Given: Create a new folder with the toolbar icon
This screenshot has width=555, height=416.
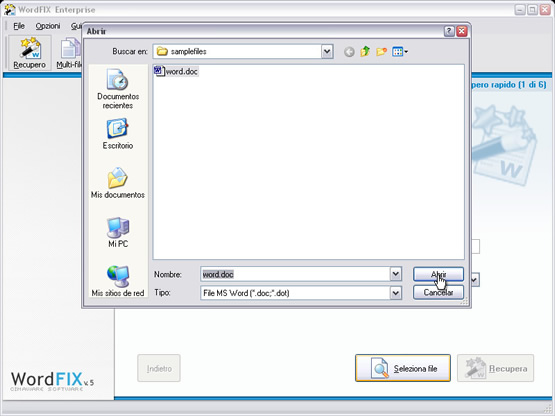Looking at the screenshot, I should (x=381, y=52).
